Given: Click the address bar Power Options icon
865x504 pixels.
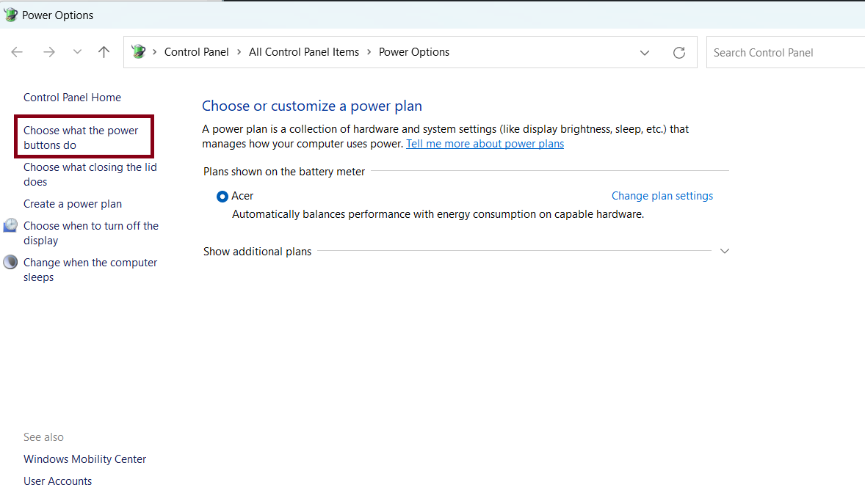Looking at the screenshot, I should coord(138,52).
